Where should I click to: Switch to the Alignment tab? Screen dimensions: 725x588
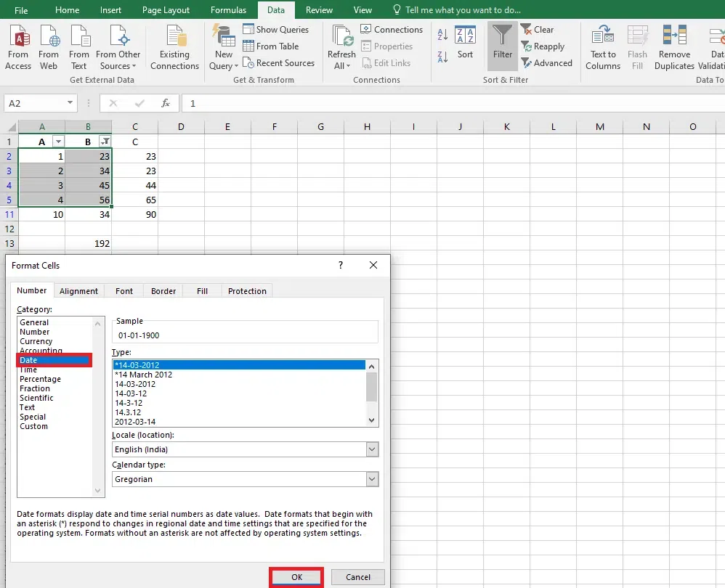coord(78,291)
